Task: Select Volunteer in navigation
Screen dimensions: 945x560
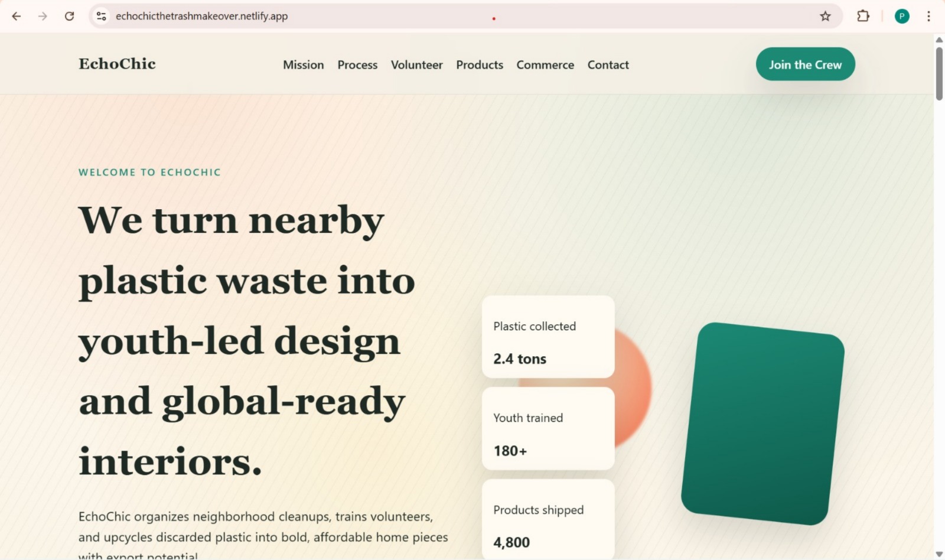Action: click(x=416, y=65)
